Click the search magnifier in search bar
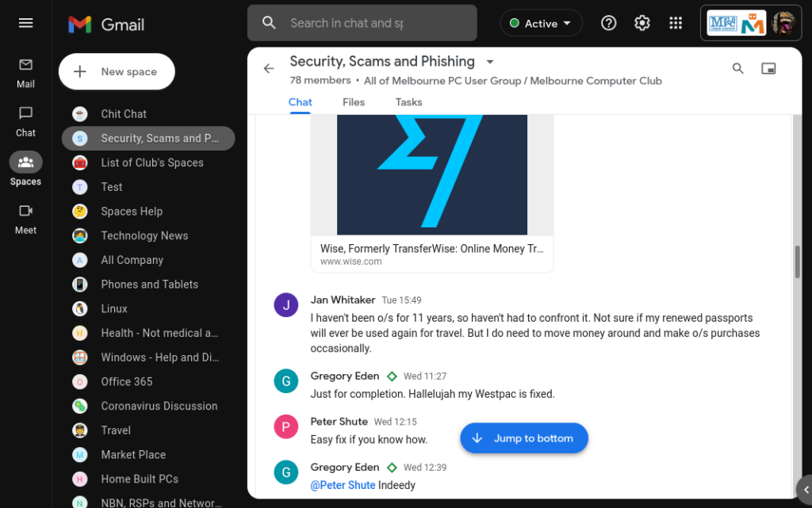 click(x=269, y=23)
